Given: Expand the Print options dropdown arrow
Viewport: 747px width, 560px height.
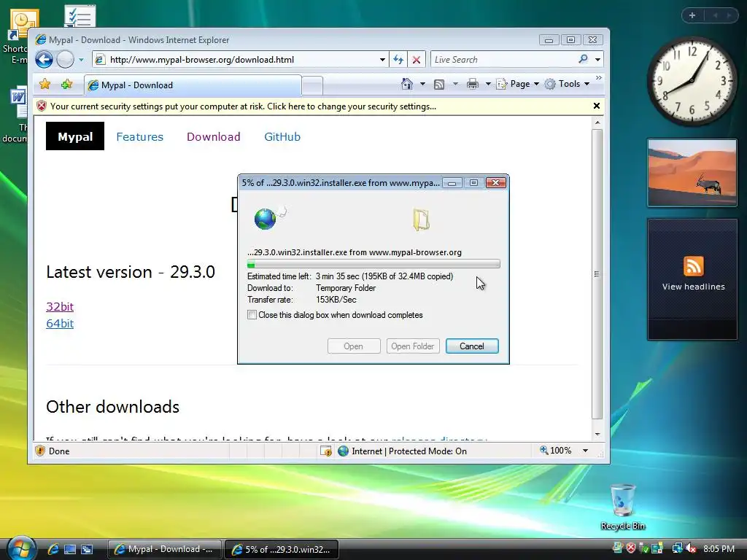Looking at the screenshot, I should tap(488, 85).
